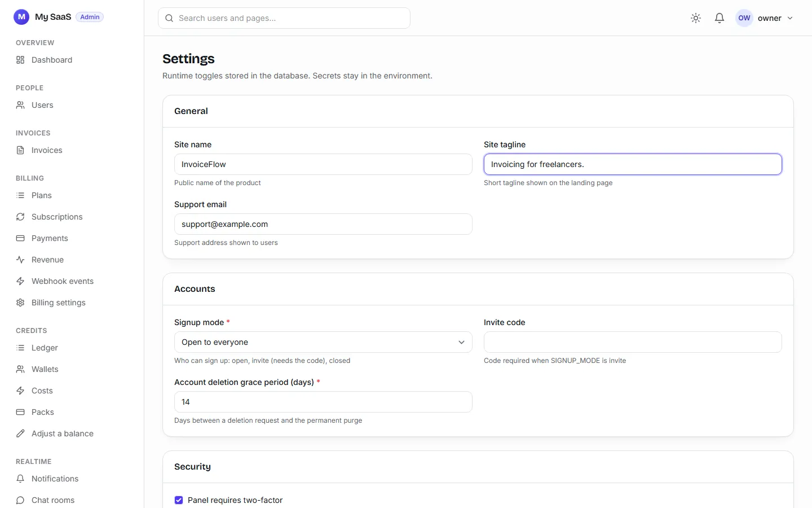Click the Packs card icon
The image size is (812, 508).
click(20, 412)
